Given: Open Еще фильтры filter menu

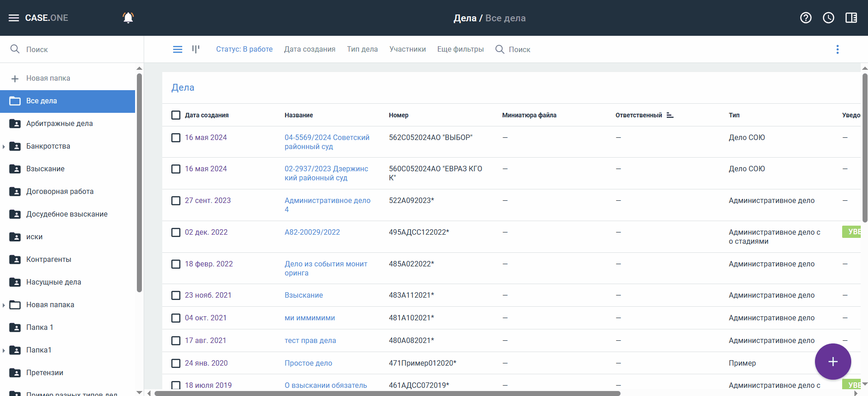Looking at the screenshot, I should 460,49.
